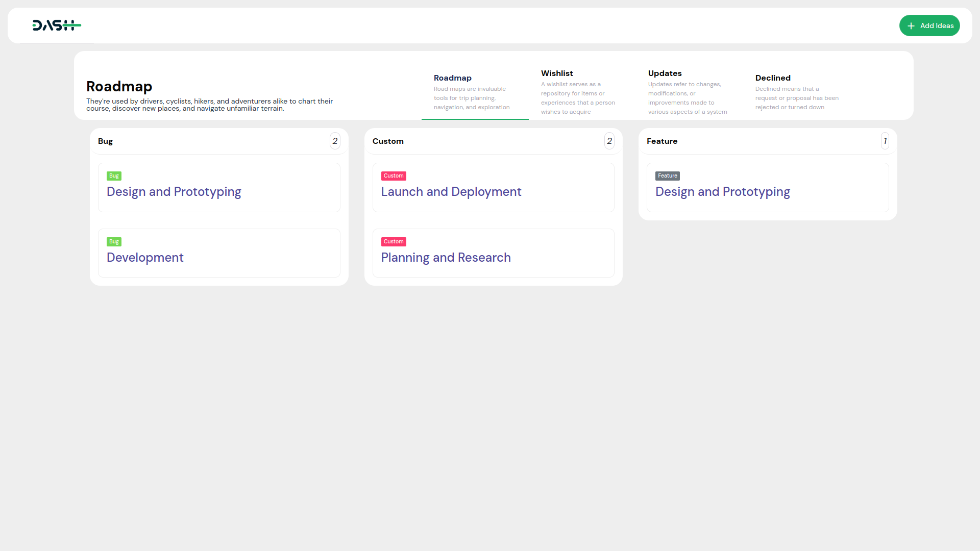
Task: Click the Feature column count badge
Action: [x=885, y=141]
